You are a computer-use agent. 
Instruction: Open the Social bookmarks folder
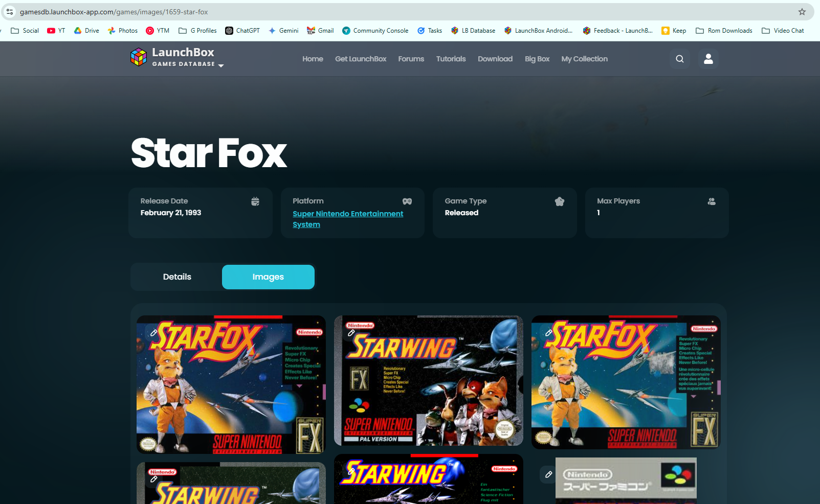point(25,31)
